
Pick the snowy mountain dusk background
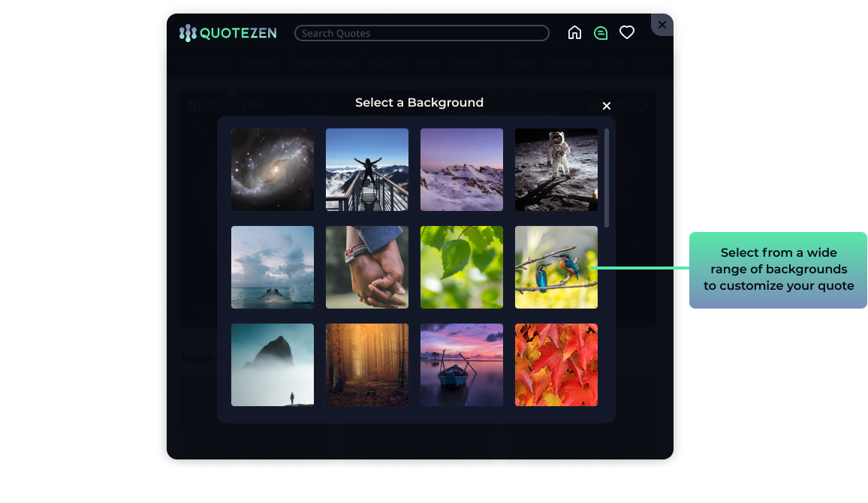pyautogui.click(x=462, y=170)
